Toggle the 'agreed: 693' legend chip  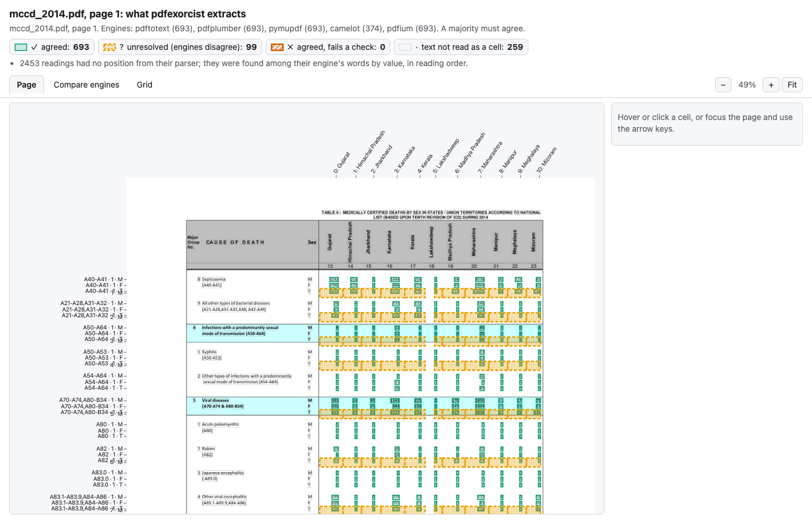coord(52,47)
